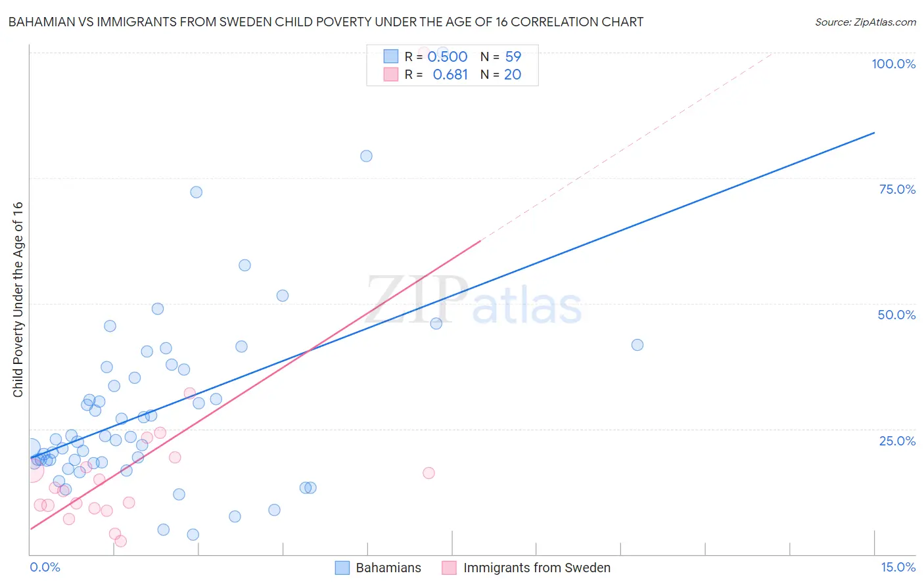Click the blue Bahamians legend swatch
The width and height of the screenshot is (924, 586).
pos(342,568)
